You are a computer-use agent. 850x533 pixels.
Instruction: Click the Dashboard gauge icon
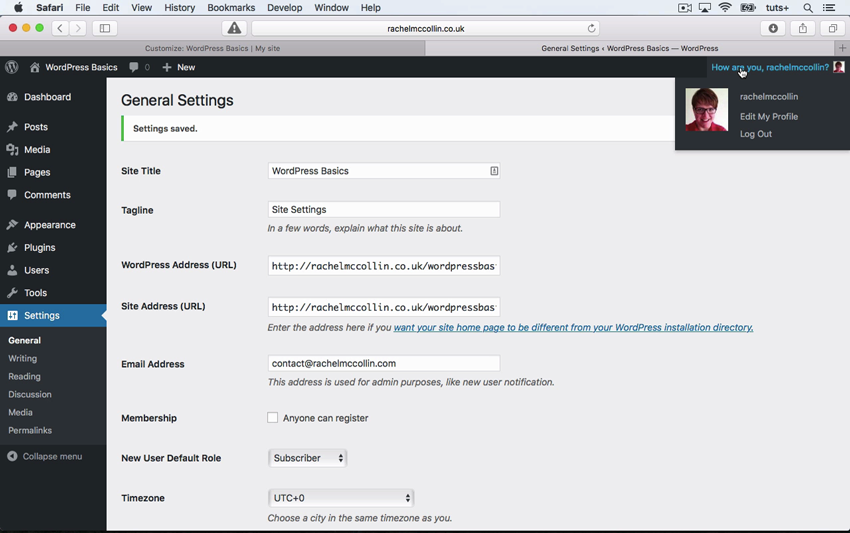point(12,97)
